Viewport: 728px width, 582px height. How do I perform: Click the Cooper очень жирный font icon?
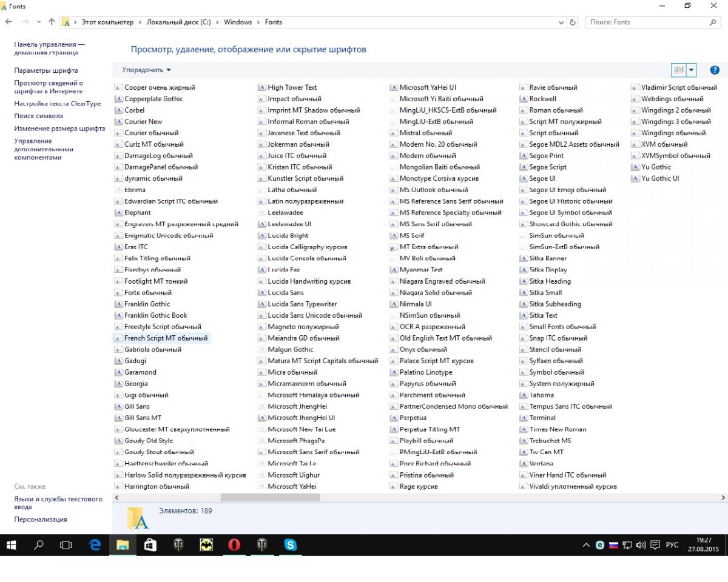[x=119, y=87]
